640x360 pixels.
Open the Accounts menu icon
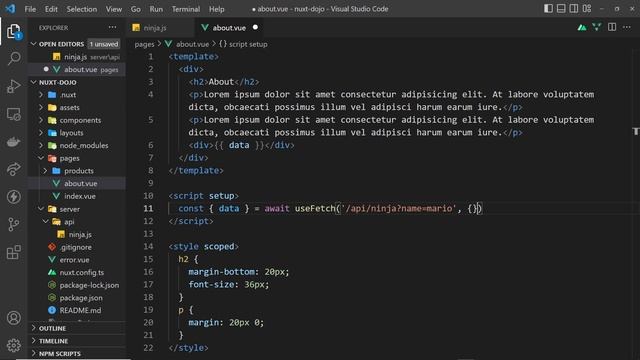pyautogui.click(x=13, y=318)
